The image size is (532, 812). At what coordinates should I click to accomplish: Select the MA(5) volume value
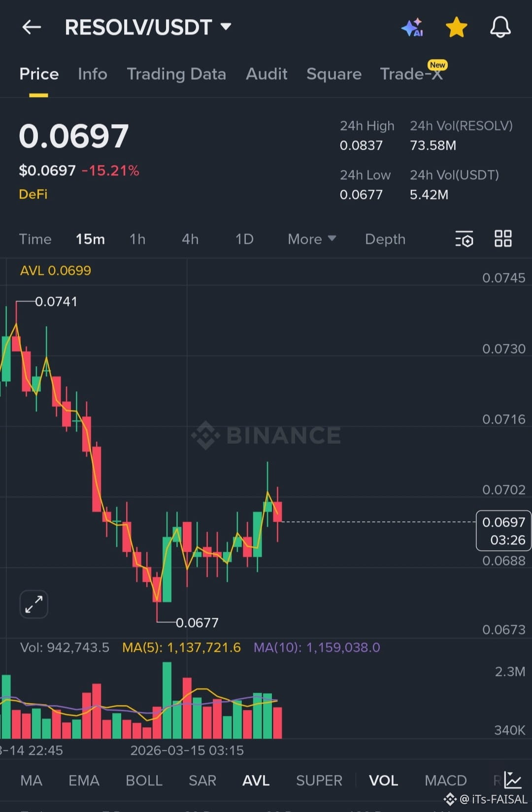click(x=182, y=647)
